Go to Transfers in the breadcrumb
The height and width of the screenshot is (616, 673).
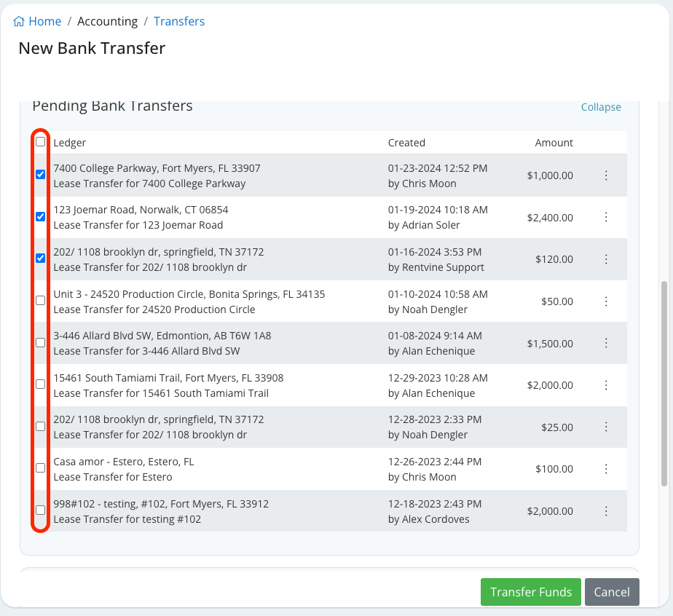[x=179, y=21]
